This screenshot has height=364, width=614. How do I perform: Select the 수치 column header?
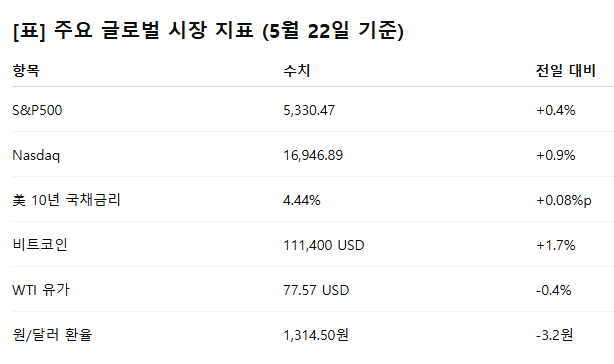coord(297,71)
